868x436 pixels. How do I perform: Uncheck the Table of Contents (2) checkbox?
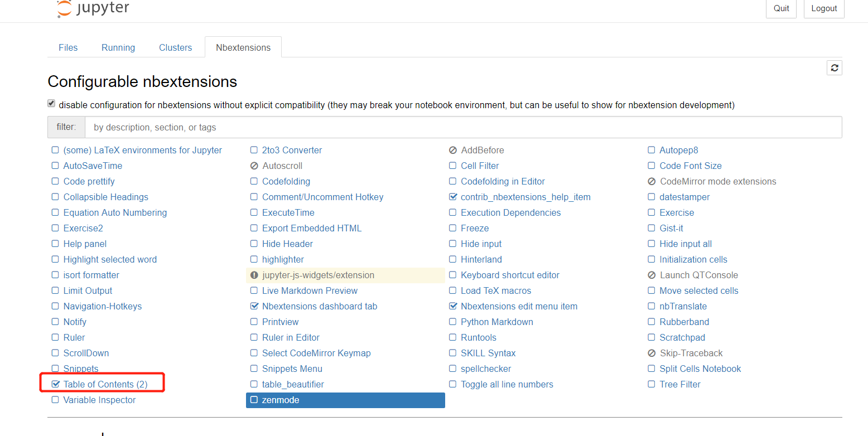55,384
